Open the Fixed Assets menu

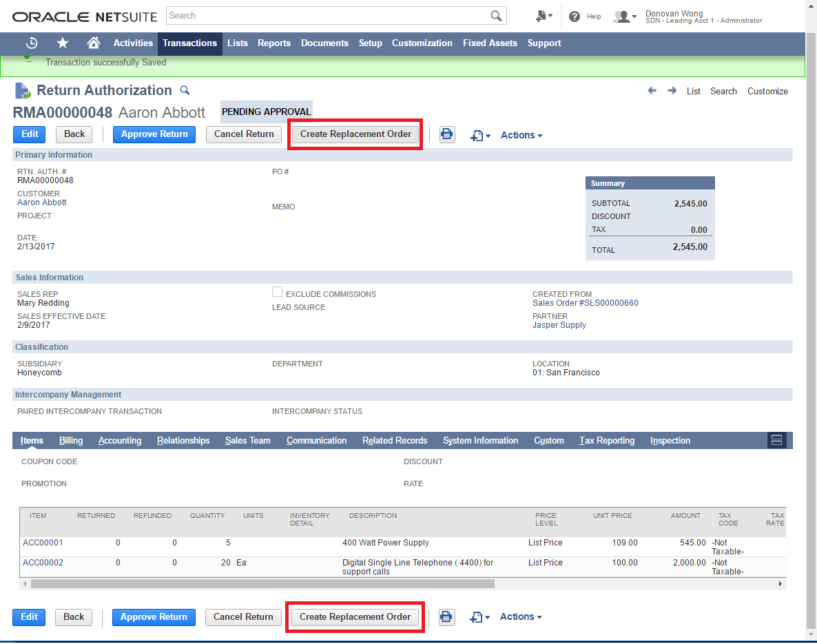tap(490, 43)
